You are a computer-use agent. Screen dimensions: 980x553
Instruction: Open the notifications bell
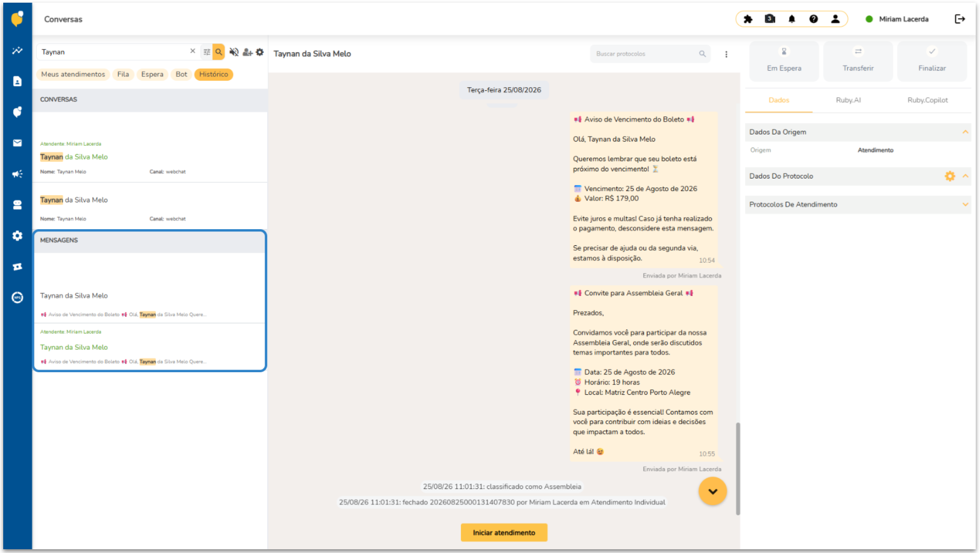pos(792,19)
